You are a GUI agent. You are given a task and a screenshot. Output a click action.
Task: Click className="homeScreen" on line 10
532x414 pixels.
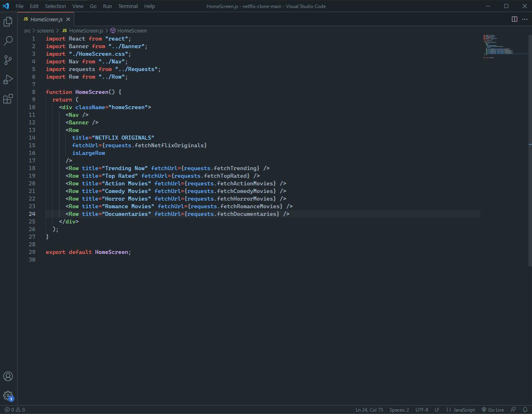(x=112, y=107)
